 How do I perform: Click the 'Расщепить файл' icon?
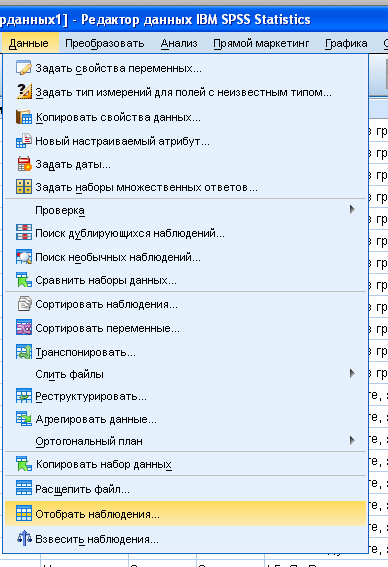pos(24,488)
